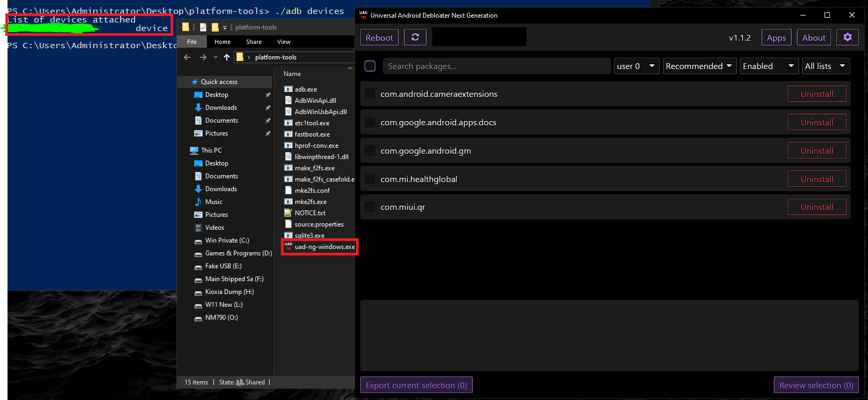Click the Search packages input field
Viewport: 868px width, 400px height.
click(x=496, y=66)
